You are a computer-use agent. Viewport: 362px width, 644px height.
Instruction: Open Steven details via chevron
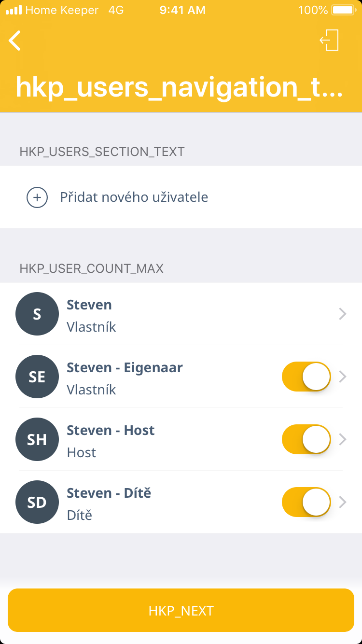pos(343,314)
